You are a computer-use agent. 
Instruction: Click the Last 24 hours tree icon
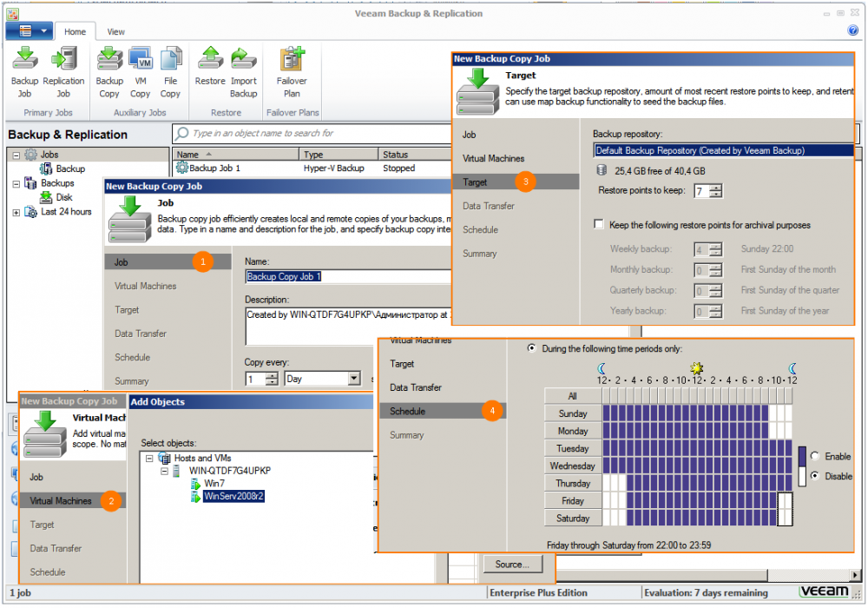[x=31, y=212]
